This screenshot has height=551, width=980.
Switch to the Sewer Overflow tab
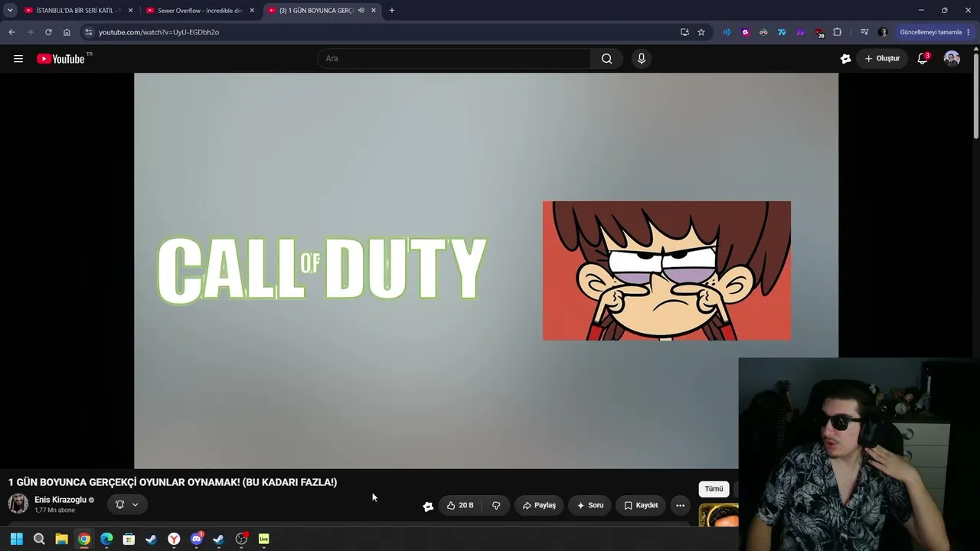pyautogui.click(x=201, y=10)
